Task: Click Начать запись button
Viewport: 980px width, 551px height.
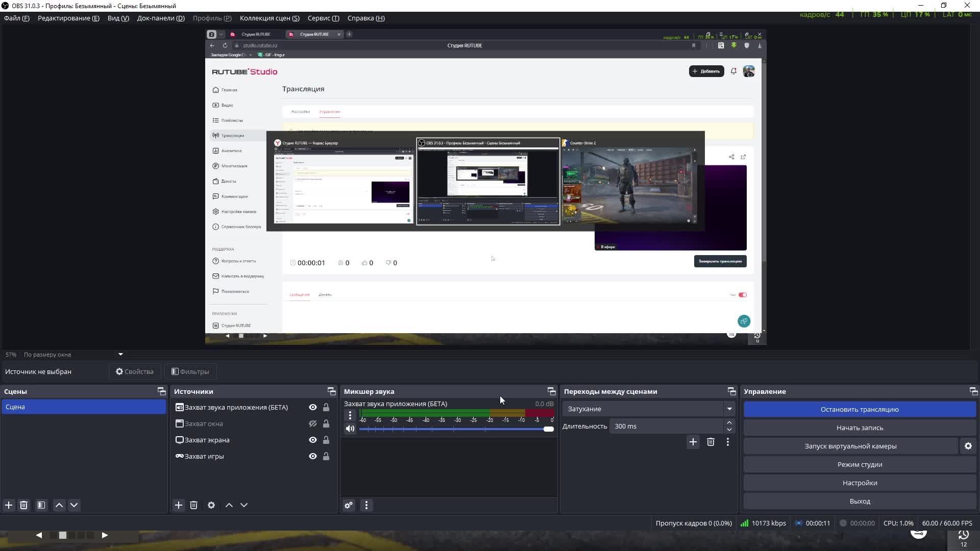Action: (860, 428)
